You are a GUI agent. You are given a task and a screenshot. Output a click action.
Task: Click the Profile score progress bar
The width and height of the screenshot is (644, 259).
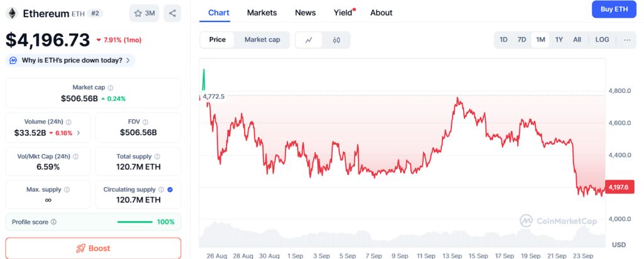coord(135,222)
